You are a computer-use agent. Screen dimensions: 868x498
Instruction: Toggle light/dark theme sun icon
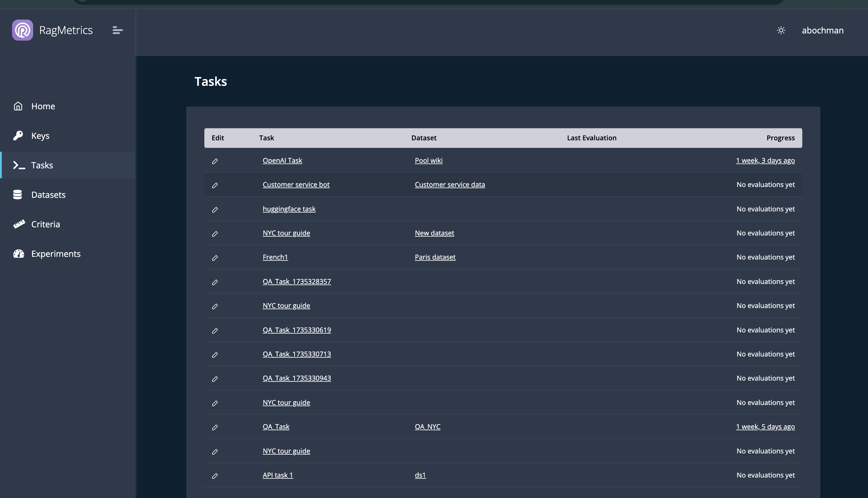781,30
